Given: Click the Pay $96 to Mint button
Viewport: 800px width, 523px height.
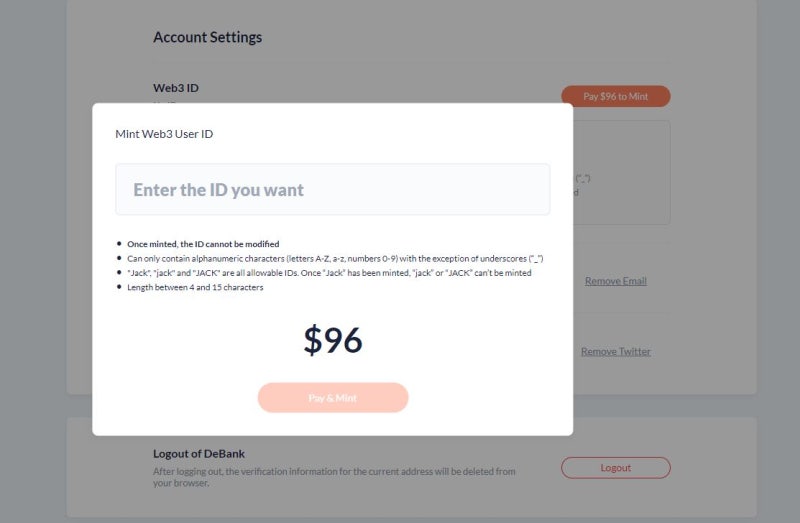Looking at the screenshot, I should [x=615, y=97].
